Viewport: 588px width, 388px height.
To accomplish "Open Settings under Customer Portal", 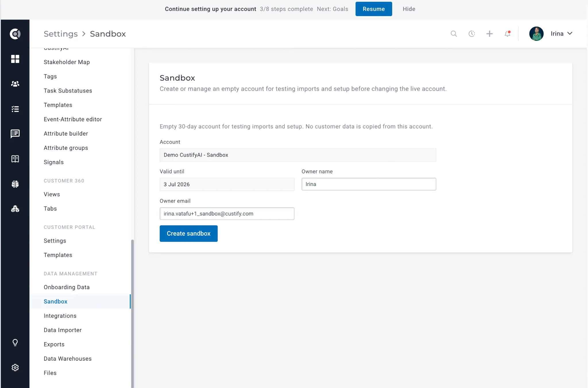I will pos(55,241).
